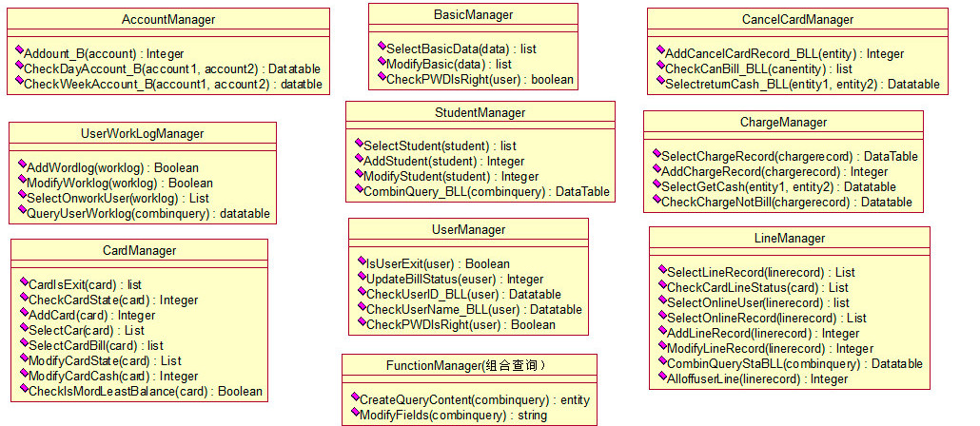Click the operation icon beside CheckUserID_BLL

pos(362,292)
